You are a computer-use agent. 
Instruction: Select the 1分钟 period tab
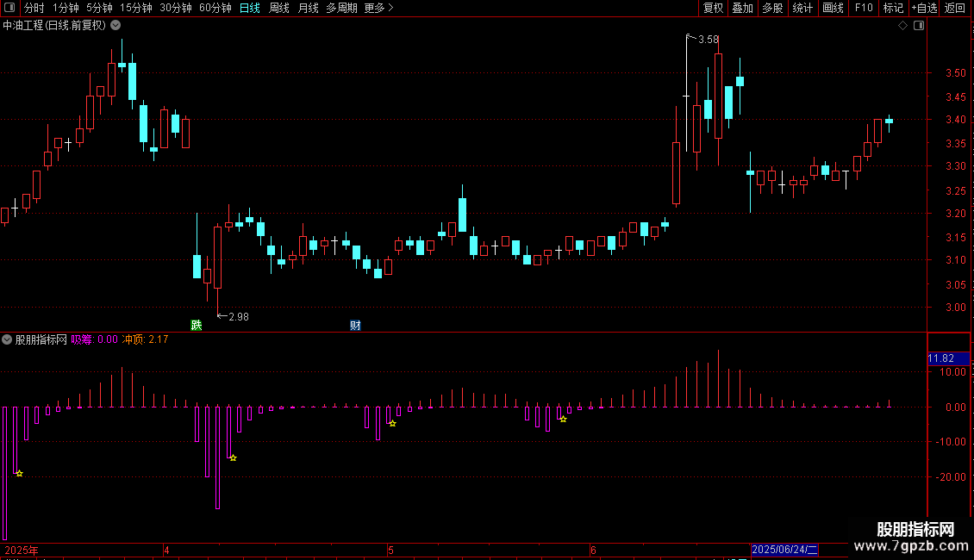66,8
